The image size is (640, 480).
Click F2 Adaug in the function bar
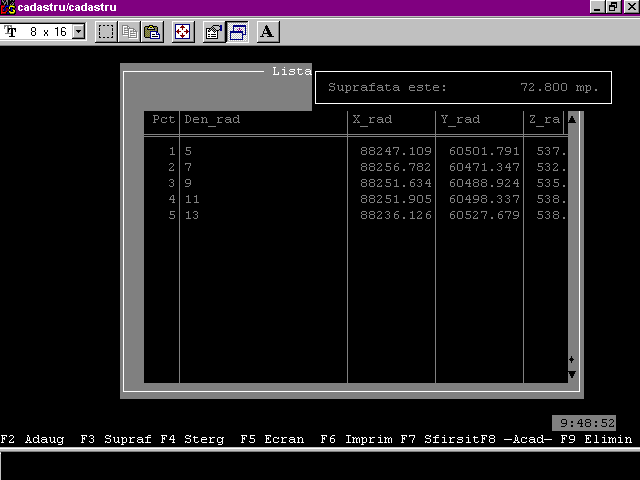point(32,439)
